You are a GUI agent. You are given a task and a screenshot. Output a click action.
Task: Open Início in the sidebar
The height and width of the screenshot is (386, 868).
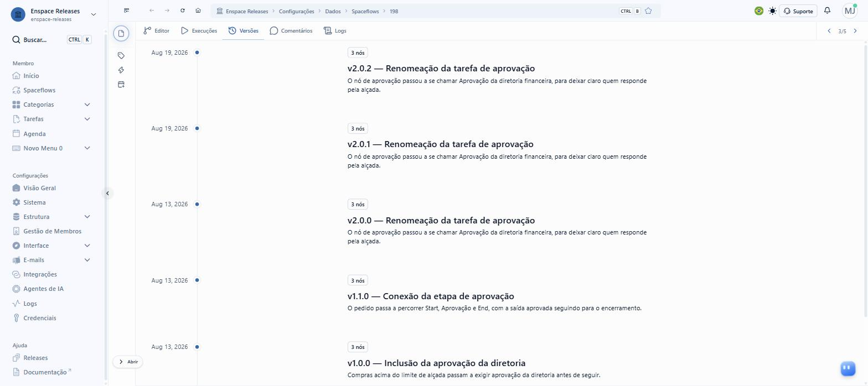click(31, 76)
